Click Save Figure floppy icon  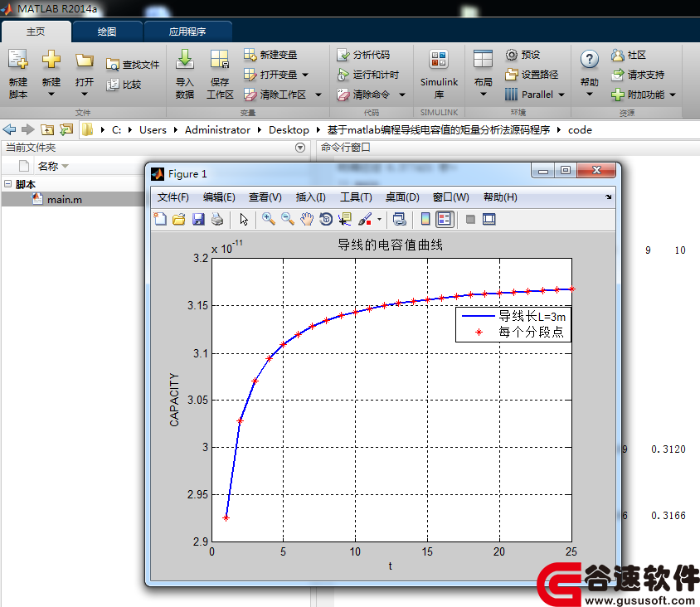coord(198,219)
